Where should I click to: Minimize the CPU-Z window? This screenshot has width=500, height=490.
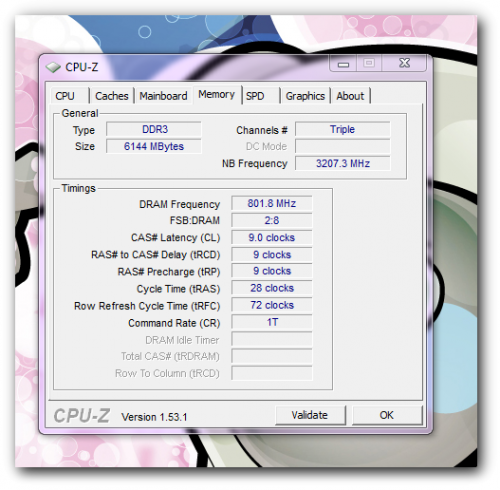pyautogui.click(x=343, y=64)
